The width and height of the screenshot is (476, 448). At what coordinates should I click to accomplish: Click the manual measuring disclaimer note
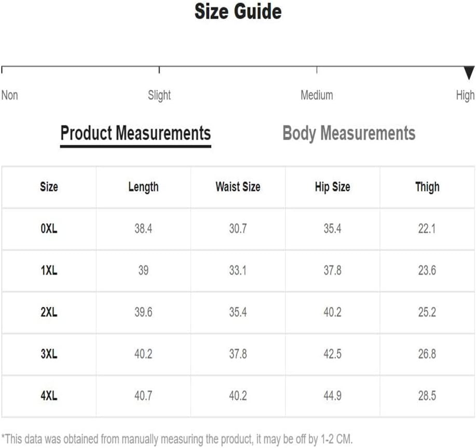tap(177, 439)
